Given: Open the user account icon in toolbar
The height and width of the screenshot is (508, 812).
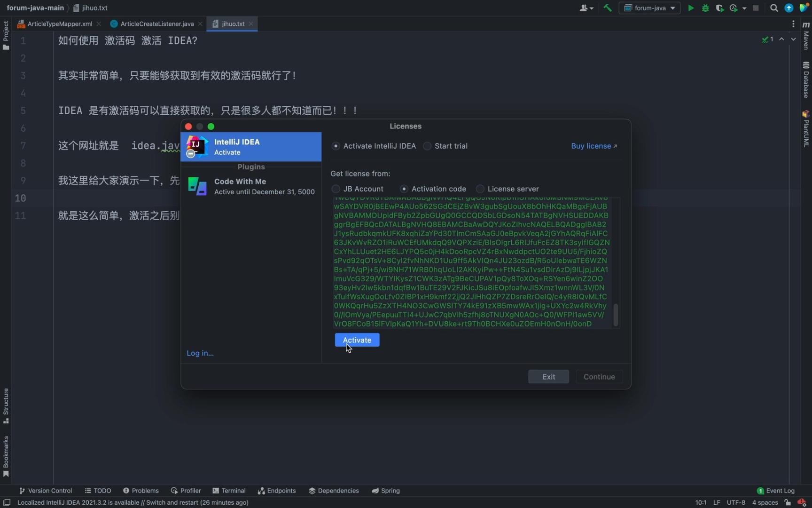Looking at the screenshot, I should [584, 8].
